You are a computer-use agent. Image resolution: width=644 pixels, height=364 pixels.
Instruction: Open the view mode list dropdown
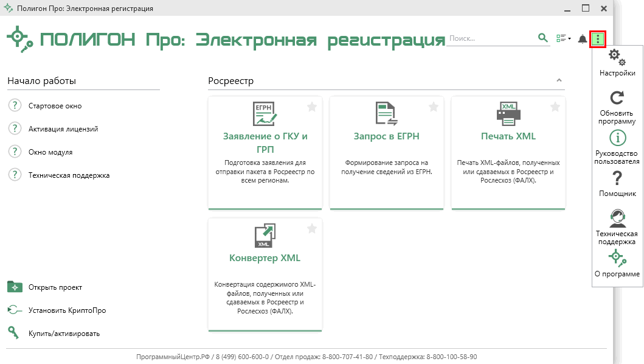point(564,38)
